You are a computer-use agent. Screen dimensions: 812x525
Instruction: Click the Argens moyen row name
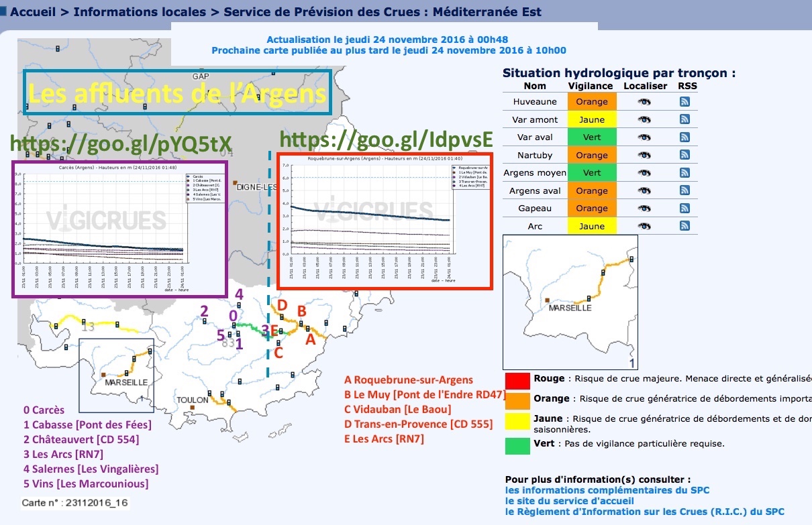click(x=535, y=172)
